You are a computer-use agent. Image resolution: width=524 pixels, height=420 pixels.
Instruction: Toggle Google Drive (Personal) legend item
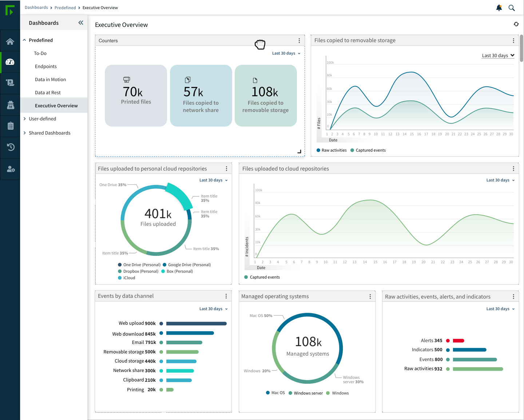pyautogui.click(x=187, y=265)
